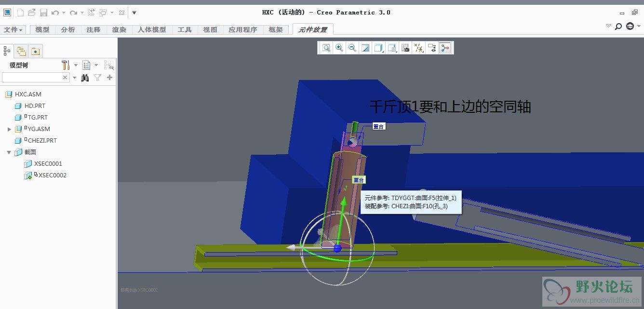The width and height of the screenshot is (644, 309).
Task: Select the Model Tree navigator tab icon
Action: 7,50
